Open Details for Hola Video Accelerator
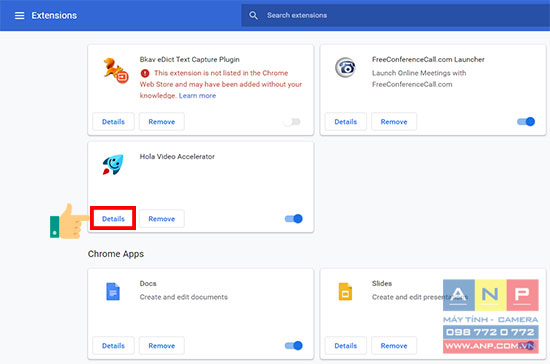The height and width of the screenshot is (364, 550). click(113, 219)
